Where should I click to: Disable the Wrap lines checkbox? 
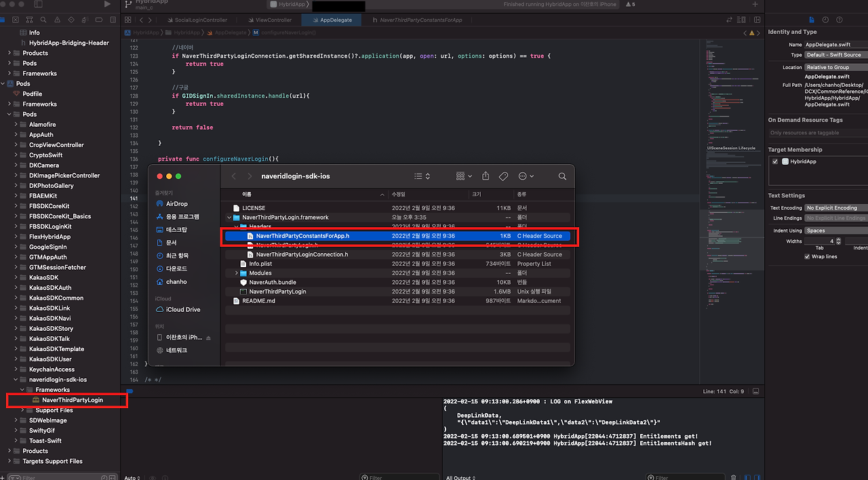tap(807, 257)
